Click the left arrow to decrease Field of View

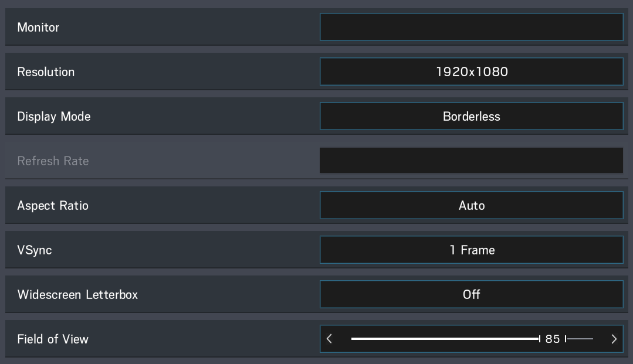pos(330,339)
